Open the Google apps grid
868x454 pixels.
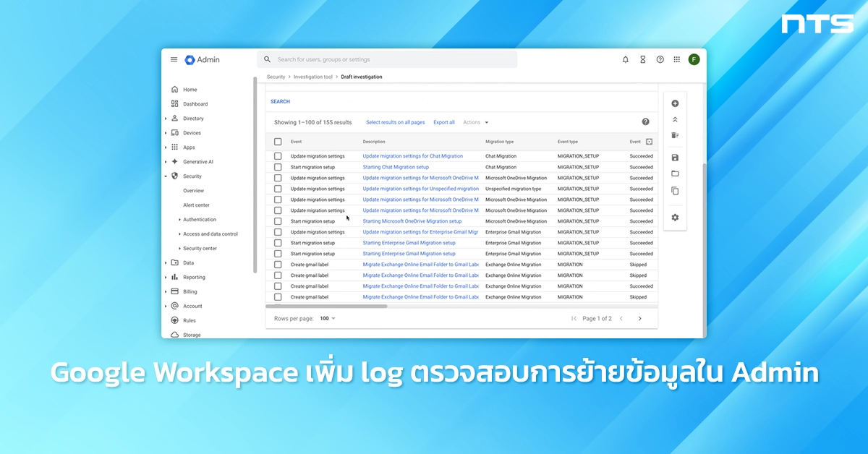[677, 59]
